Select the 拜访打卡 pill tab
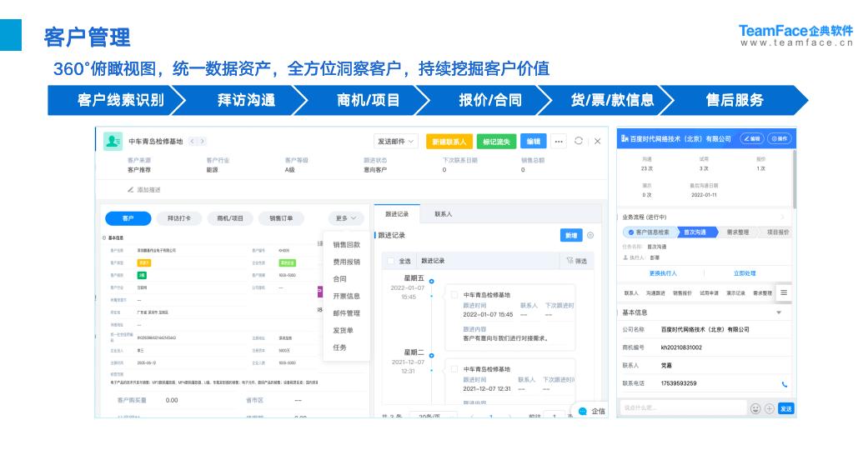 (178, 218)
